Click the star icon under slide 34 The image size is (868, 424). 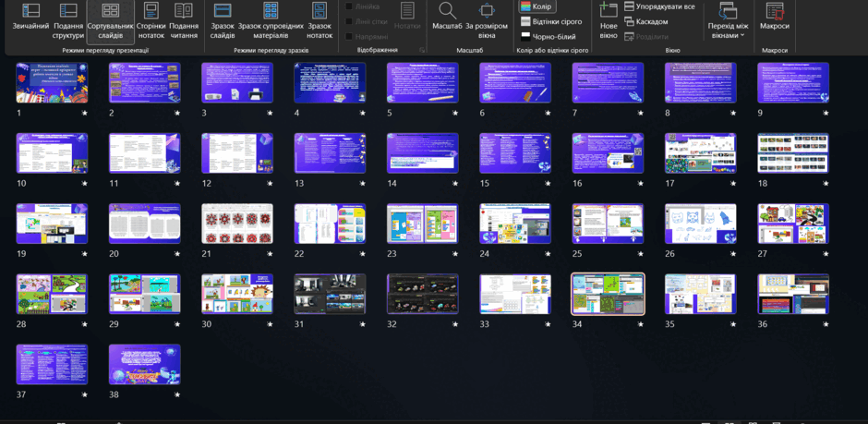641,324
